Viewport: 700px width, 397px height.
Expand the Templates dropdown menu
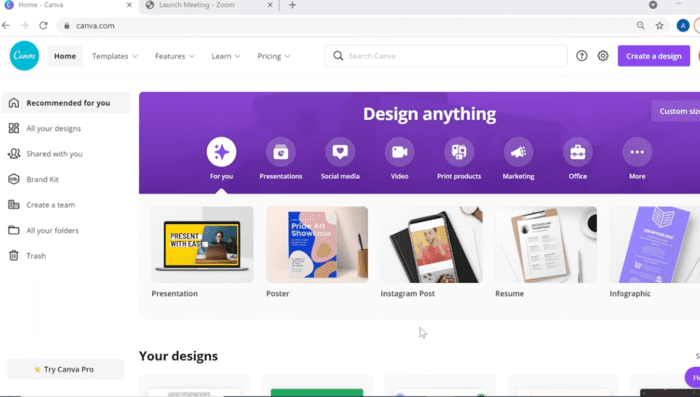click(x=115, y=56)
